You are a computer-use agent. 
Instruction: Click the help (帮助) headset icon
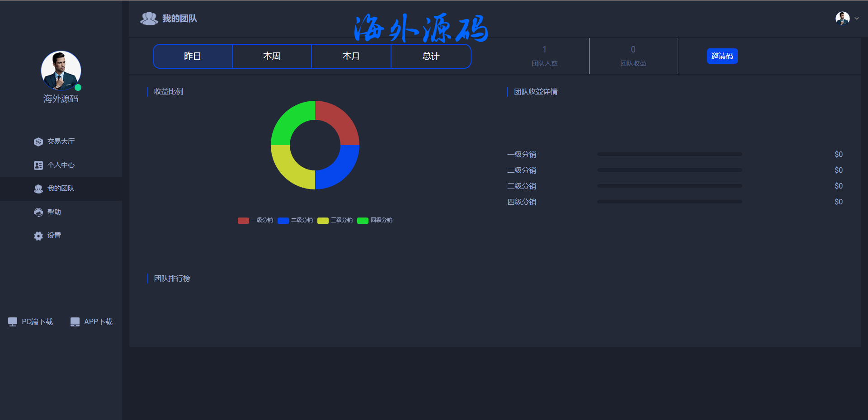pos(38,212)
